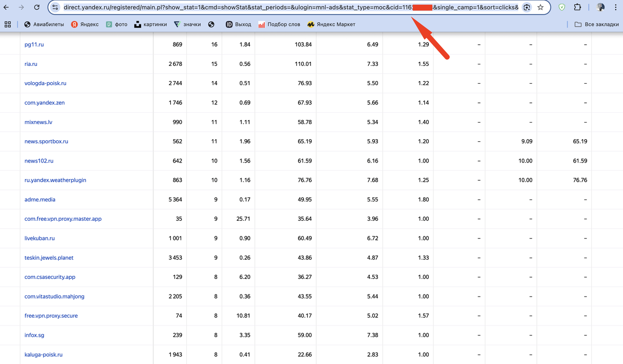
Task: Open the Яндекс bookmark
Action: 85,24
